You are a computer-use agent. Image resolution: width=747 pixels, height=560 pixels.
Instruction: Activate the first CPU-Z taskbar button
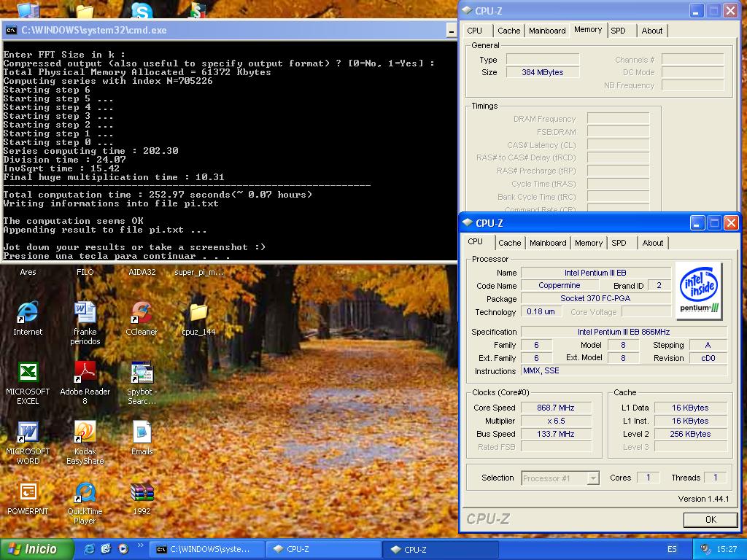pyautogui.click(x=324, y=549)
